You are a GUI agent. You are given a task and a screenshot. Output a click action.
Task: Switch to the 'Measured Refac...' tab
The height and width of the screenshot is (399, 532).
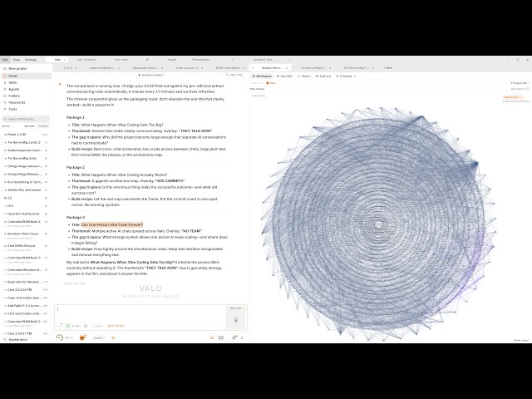[x=145, y=68]
